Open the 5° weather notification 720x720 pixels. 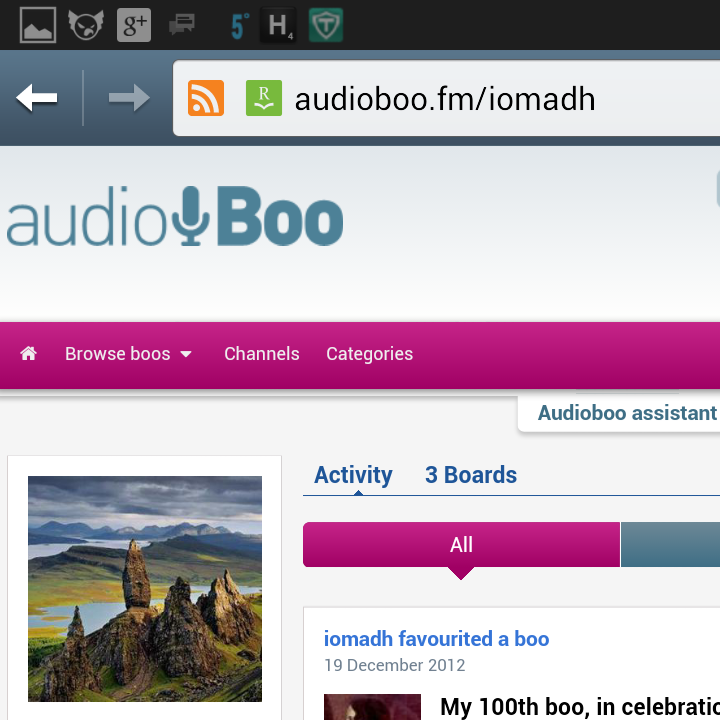[238, 25]
